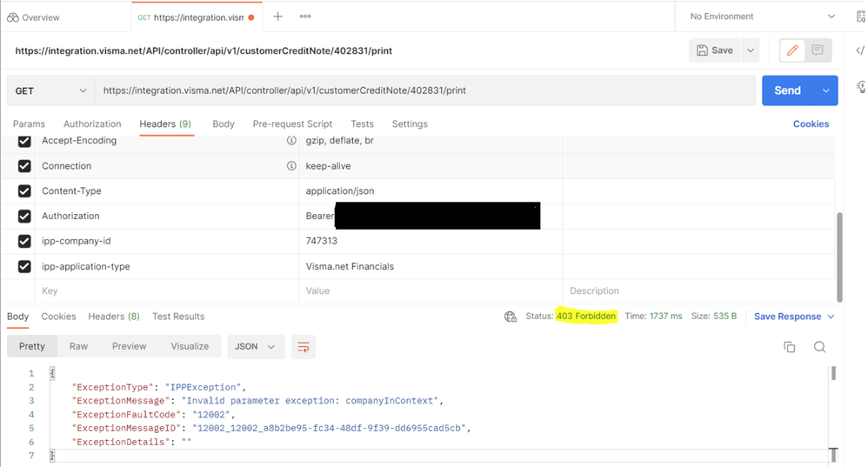Open the code snippet icon on right sidebar
The height and width of the screenshot is (467, 868).
(x=860, y=50)
